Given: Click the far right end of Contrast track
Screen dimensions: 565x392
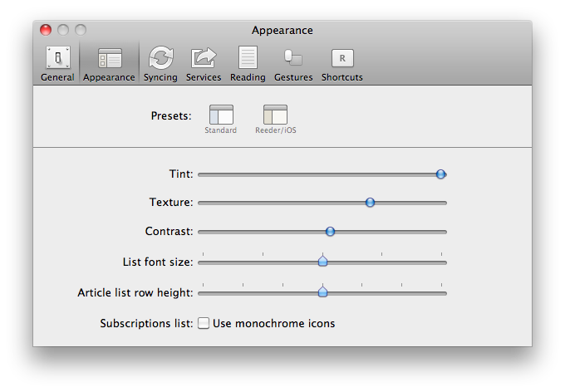Looking at the screenshot, I should [x=444, y=232].
